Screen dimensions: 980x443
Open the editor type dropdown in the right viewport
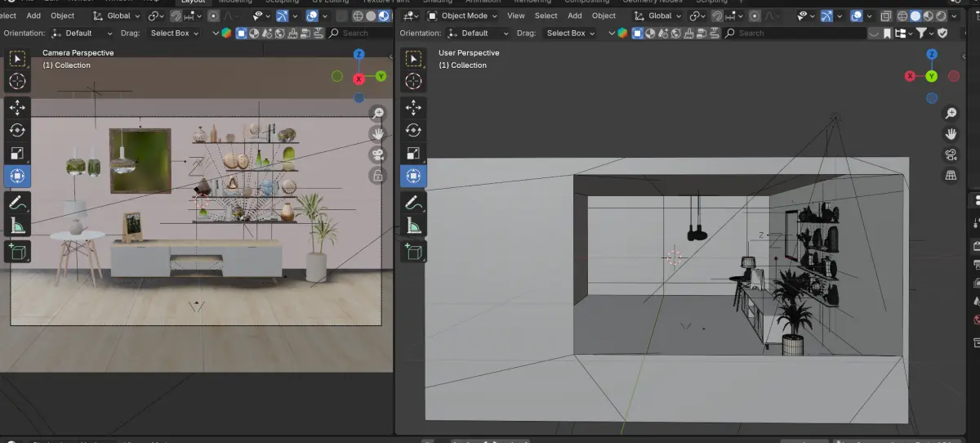tap(412, 16)
